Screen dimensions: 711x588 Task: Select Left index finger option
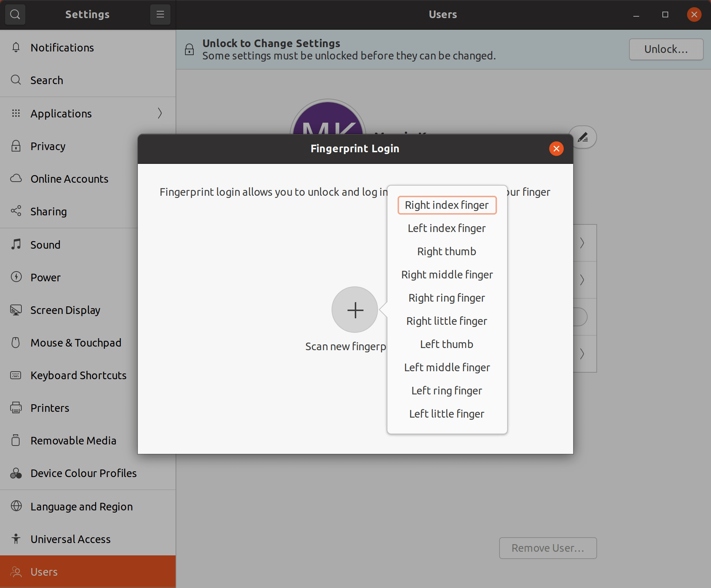(447, 228)
